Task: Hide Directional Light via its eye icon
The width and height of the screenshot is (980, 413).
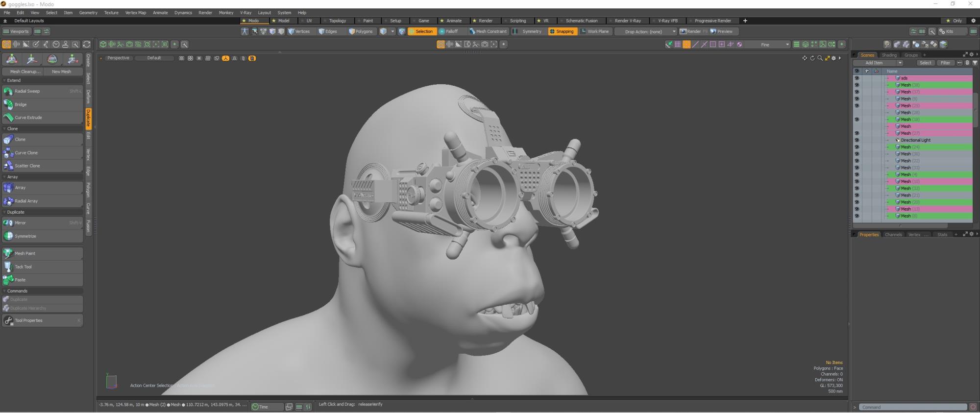Action: point(857,140)
